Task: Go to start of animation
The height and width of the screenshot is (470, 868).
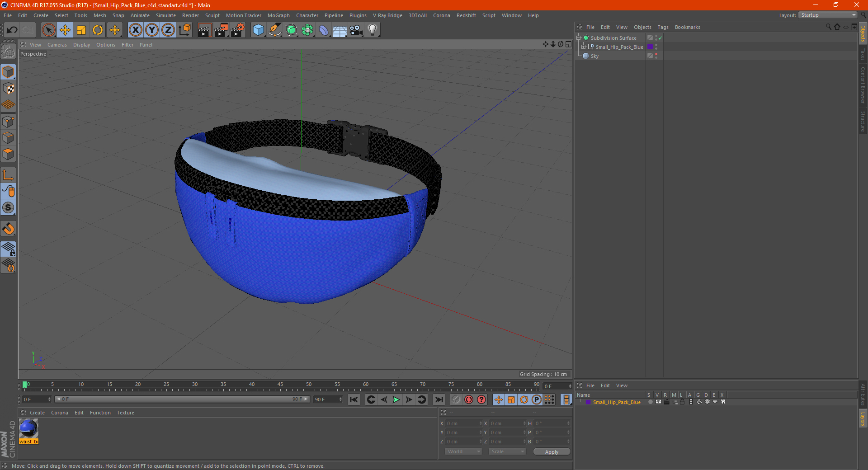Action: pos(354,399)
